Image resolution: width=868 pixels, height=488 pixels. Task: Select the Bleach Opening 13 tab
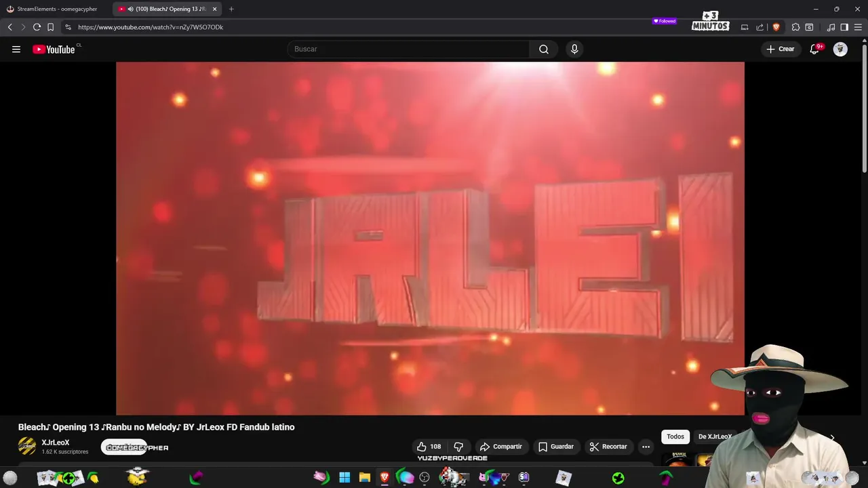coord(167,9)
